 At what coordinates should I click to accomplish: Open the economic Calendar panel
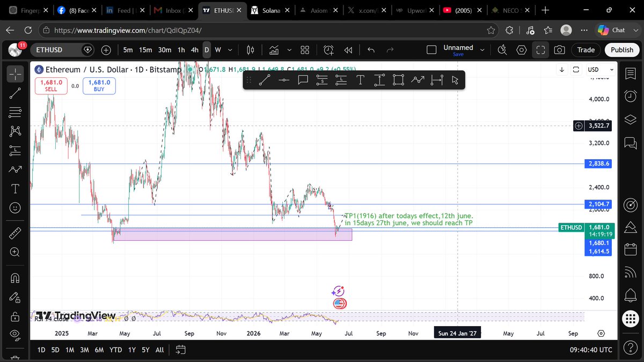[x=630, y=250]
